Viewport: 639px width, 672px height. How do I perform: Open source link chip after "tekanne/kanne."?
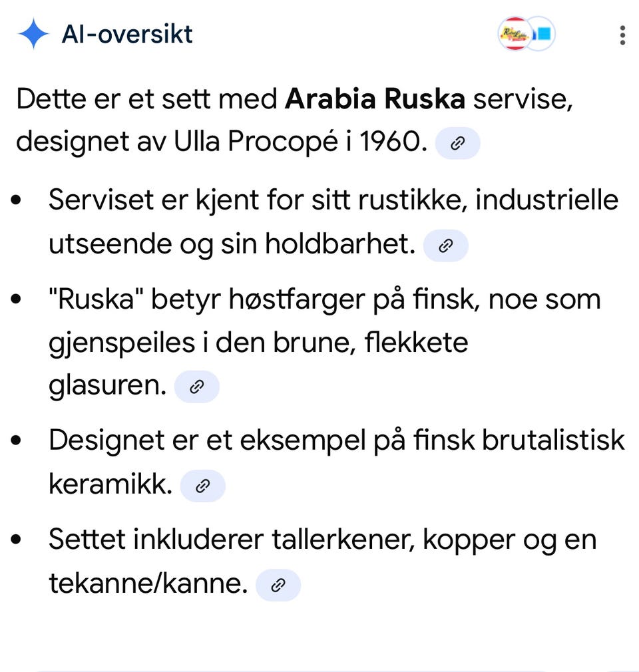tap(278, 585)
